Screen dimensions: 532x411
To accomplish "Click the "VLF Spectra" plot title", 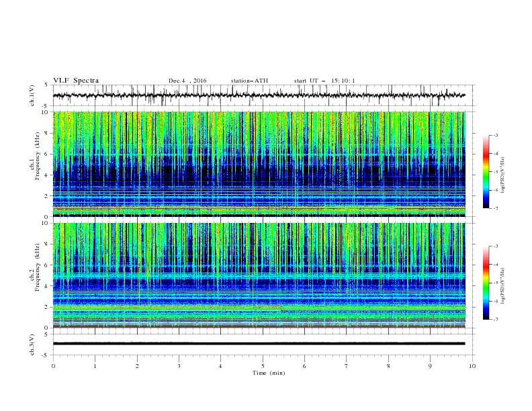I will [76, 81].
